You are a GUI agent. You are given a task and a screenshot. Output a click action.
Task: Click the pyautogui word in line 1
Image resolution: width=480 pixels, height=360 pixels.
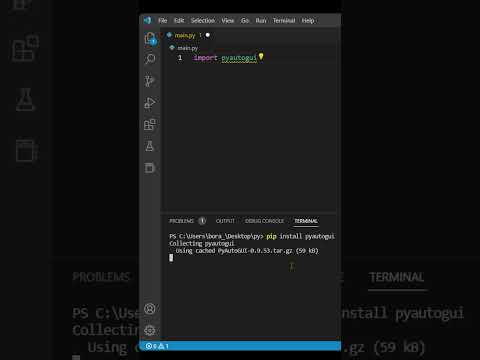tap(239, 58)
